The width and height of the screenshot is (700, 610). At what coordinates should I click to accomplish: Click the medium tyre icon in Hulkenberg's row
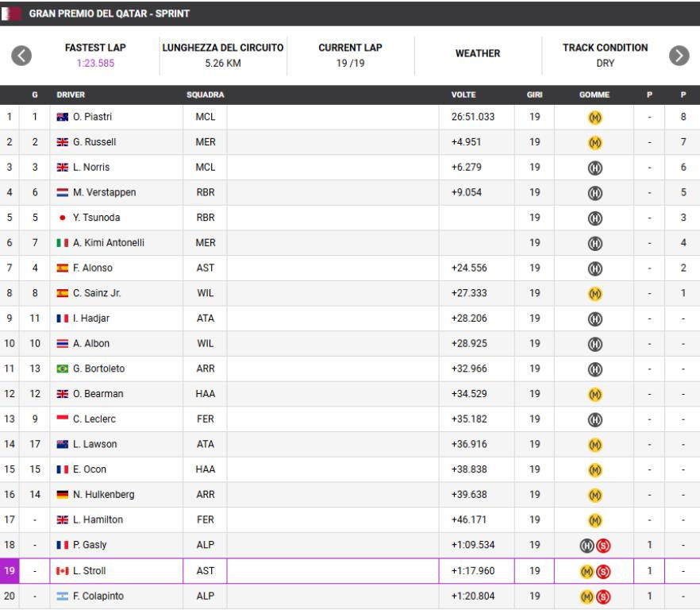(x=594, y=495)
